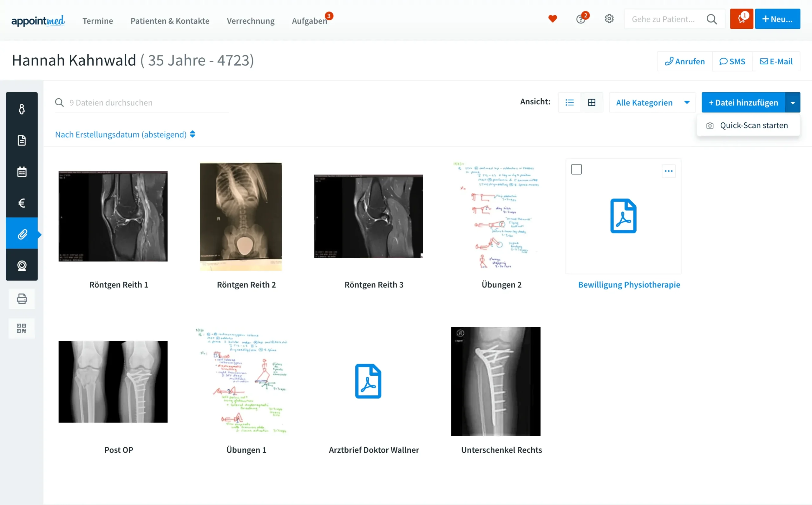The height and width of the screenshot is (505, 812).
Task: Expand the Alle Kategorien dropdown
Action: coord(652,102)
